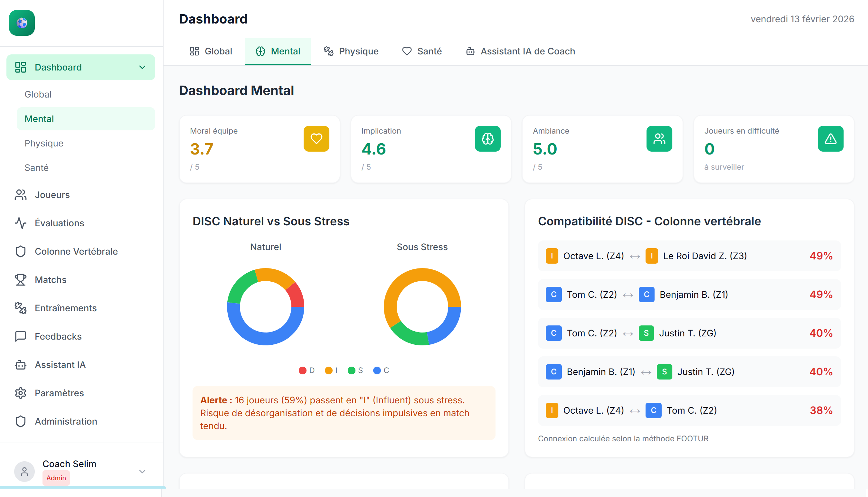Switch to the Santé tab
Viewport: 868px width, 497px height.
point(422,51)
